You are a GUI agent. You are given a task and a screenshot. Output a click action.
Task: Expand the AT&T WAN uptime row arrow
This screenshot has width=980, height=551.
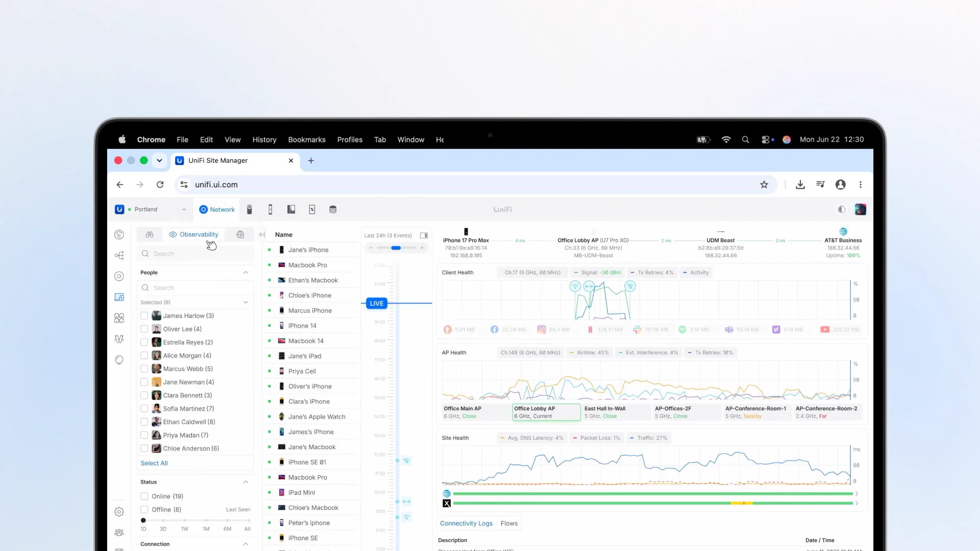[x=856, y=494]
